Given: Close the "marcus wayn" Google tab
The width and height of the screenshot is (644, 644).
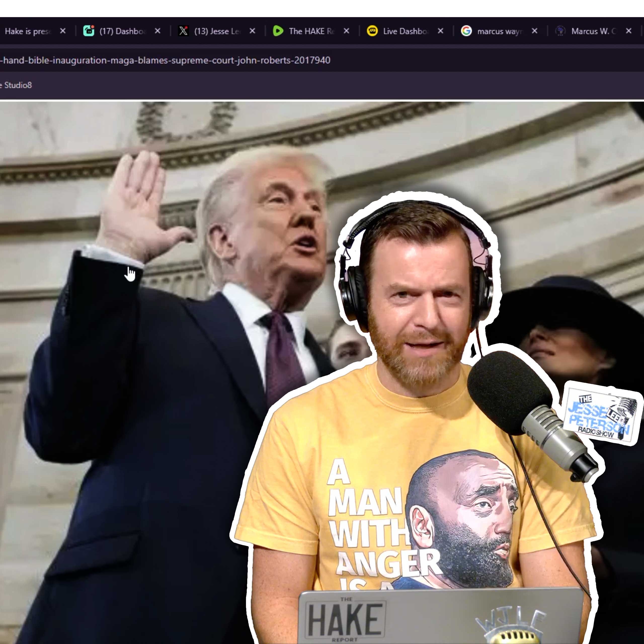Looking at the screenshot, I should [534, 31].
